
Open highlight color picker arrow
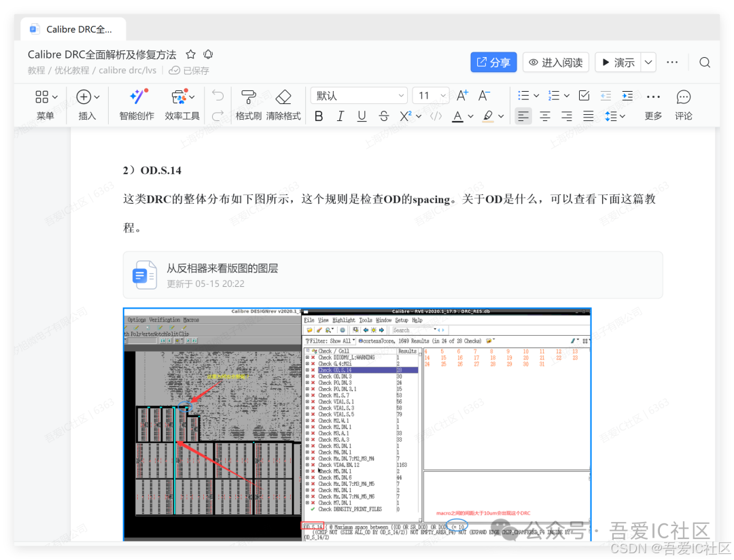coord(501,116)
